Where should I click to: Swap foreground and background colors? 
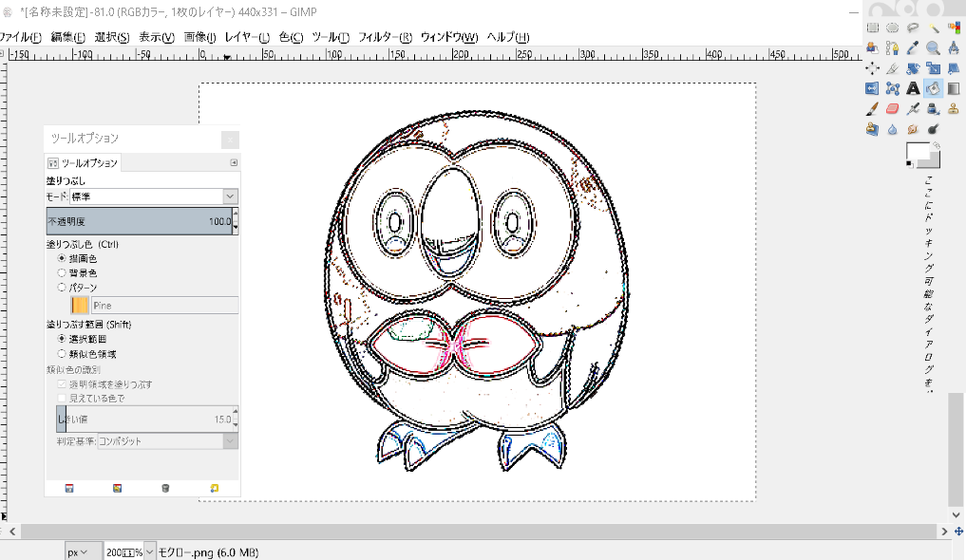click(x=936, y=146)
